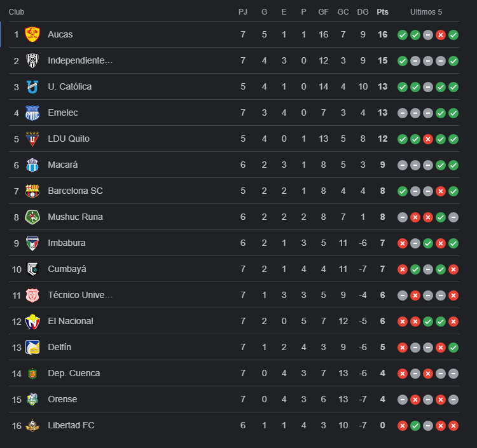Open the Macará team link
Image resolution: width=477 pixels, height=448 pixels.
click(62, 165)
